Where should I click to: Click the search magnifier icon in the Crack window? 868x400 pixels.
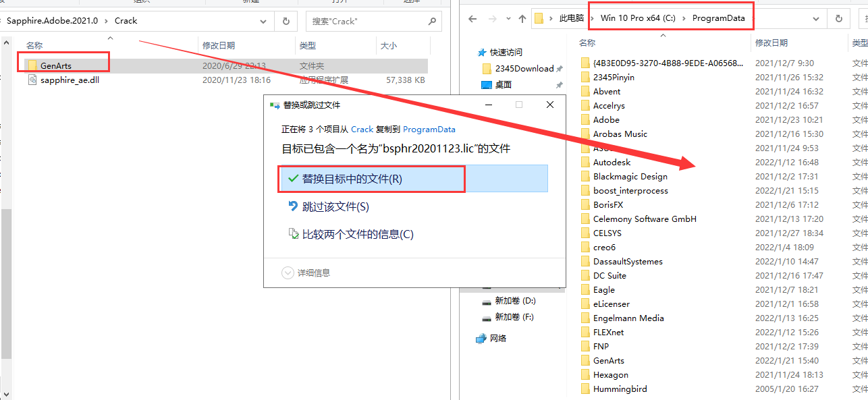432,21
